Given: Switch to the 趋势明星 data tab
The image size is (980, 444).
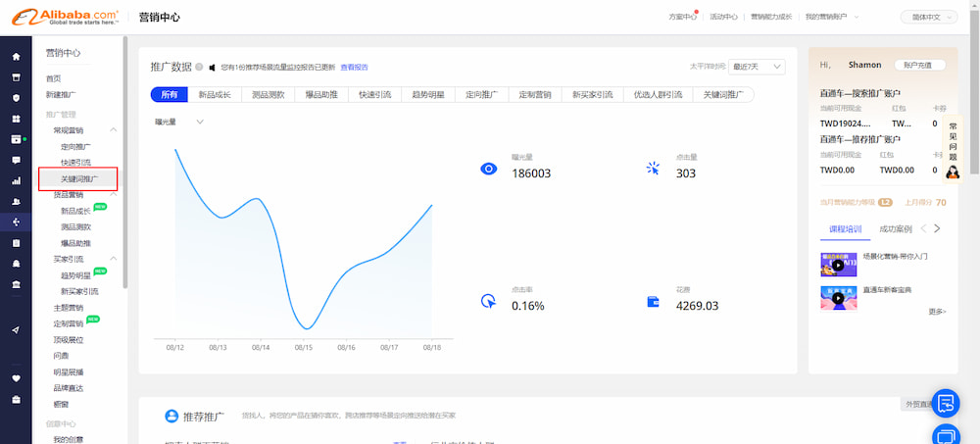Looking at the screenshot, I should click(x=428, y=94).
